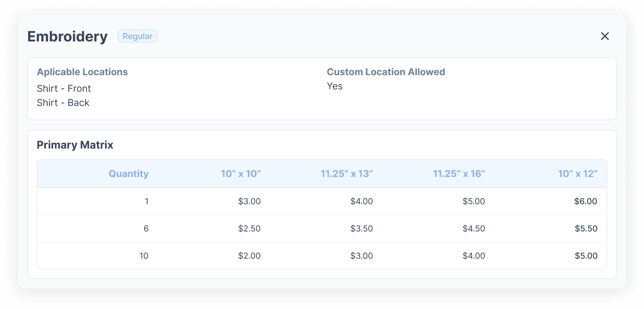Screen dimensions: 644x309
Task: Click the 10” x 10” column header
Action: (x=241, y=174)
